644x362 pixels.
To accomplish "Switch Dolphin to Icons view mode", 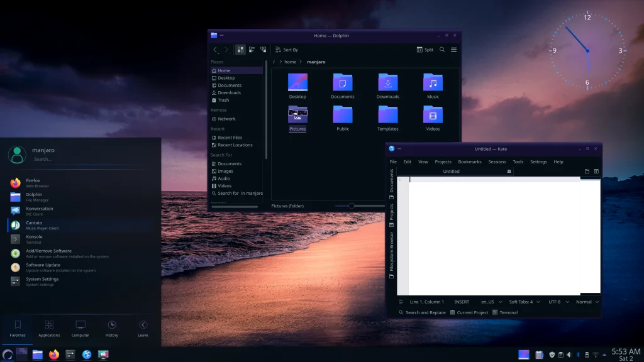I will [240, 50].
